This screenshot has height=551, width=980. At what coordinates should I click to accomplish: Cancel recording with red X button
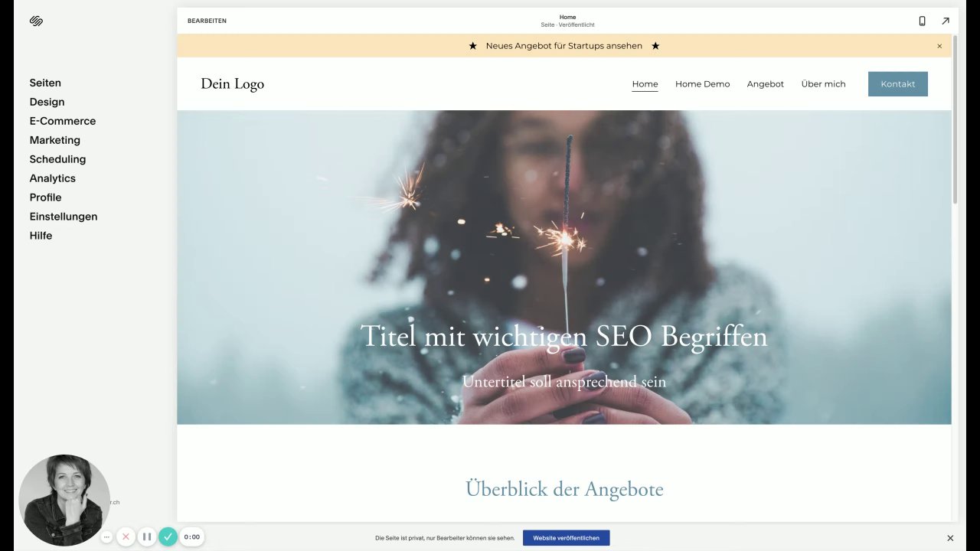click(x=126, y=537)
